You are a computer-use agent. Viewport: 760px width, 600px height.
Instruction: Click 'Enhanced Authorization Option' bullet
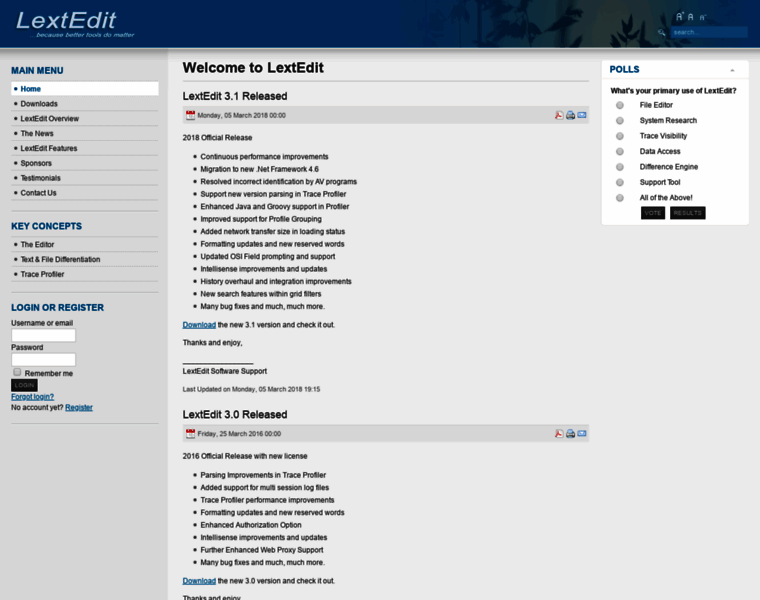251,525
